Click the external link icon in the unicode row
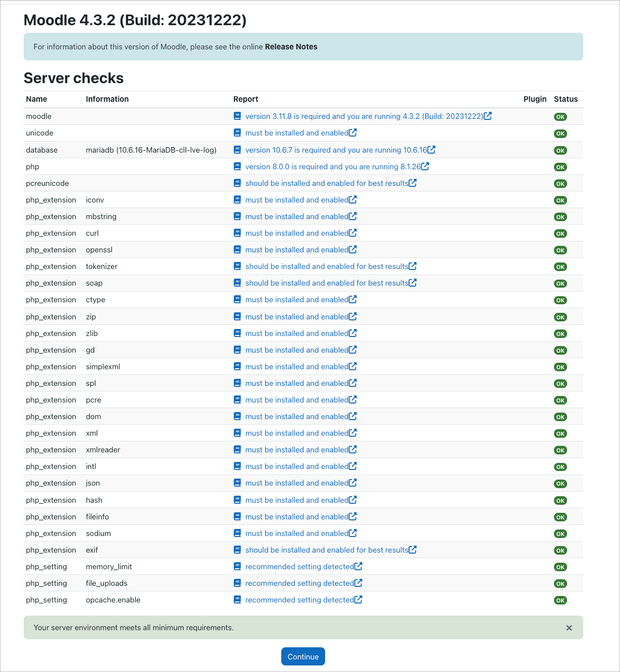 (353, 132)
